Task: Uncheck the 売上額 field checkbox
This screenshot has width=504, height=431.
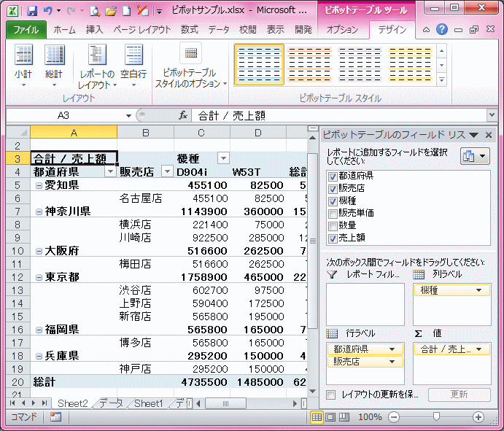Action: 333,238
